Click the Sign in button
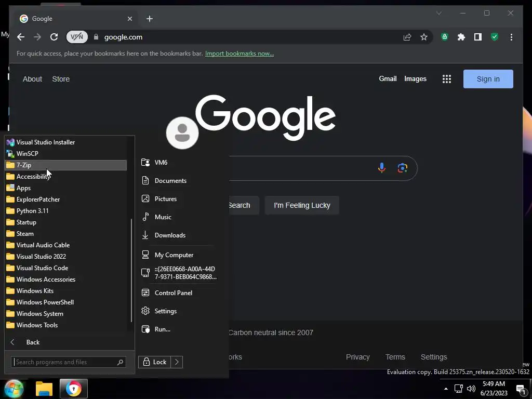This screenshot has width=532, height=399. point(488,79)
